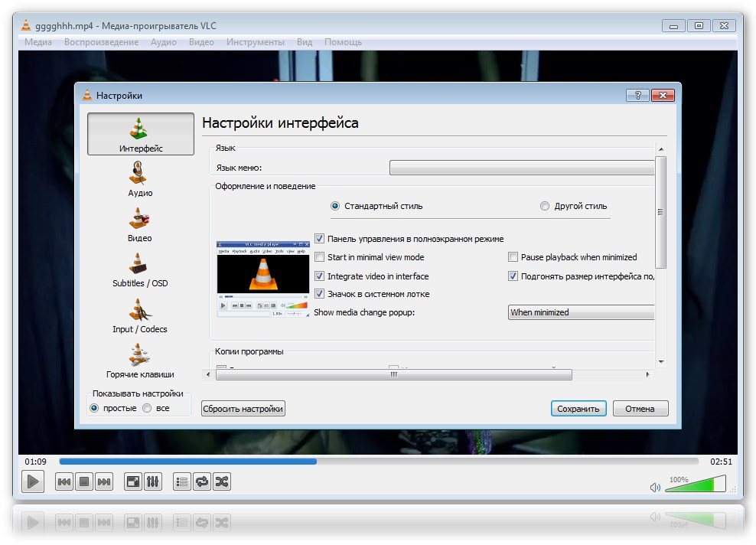Open the 'Инструменты' menu

pyautogui.click(x=255, y=42)
